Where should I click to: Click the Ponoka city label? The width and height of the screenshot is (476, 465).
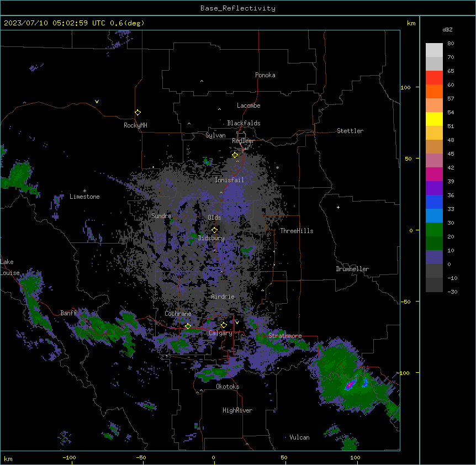pos(265,75)
